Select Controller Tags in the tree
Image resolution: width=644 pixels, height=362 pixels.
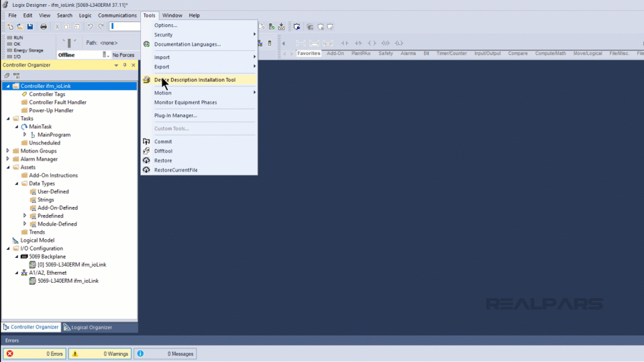[47, 94]
